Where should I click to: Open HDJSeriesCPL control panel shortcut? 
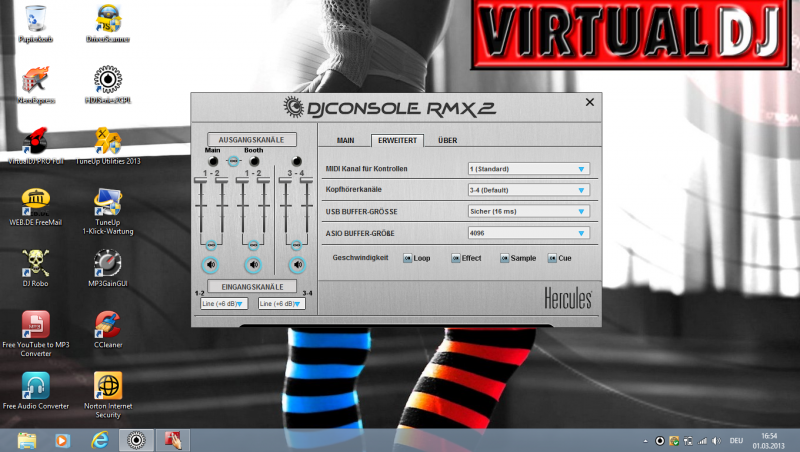[x=108, y=85]
